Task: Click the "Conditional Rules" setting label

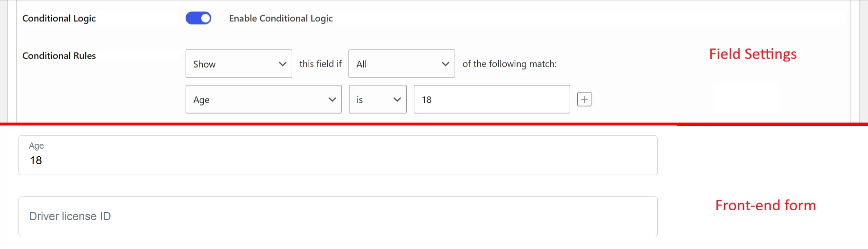Action: coord(59,56)
